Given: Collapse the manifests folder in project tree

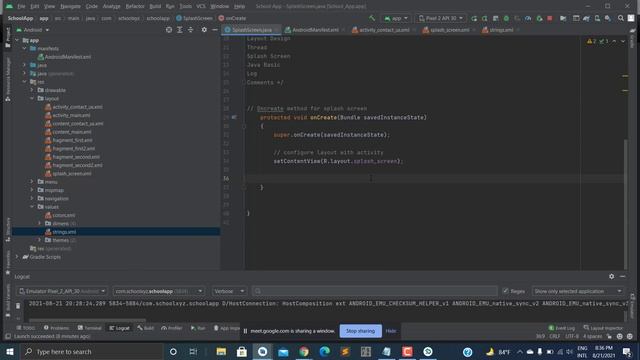Looking at the screenshot, I should coord(24,49).
